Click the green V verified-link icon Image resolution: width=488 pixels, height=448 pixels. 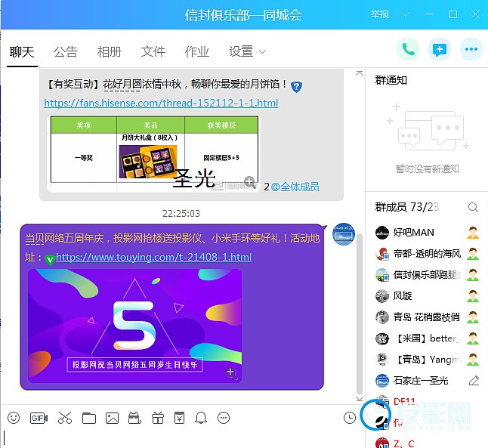tap(50, 259)
